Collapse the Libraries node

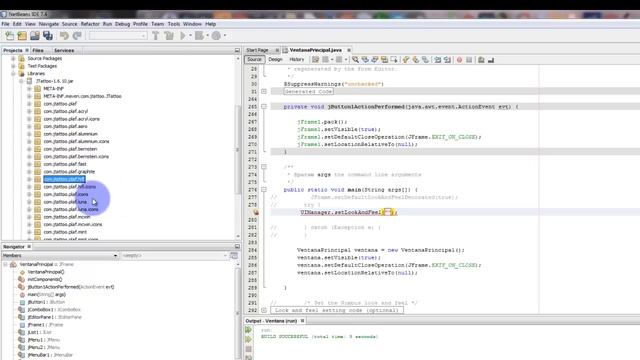13,73
